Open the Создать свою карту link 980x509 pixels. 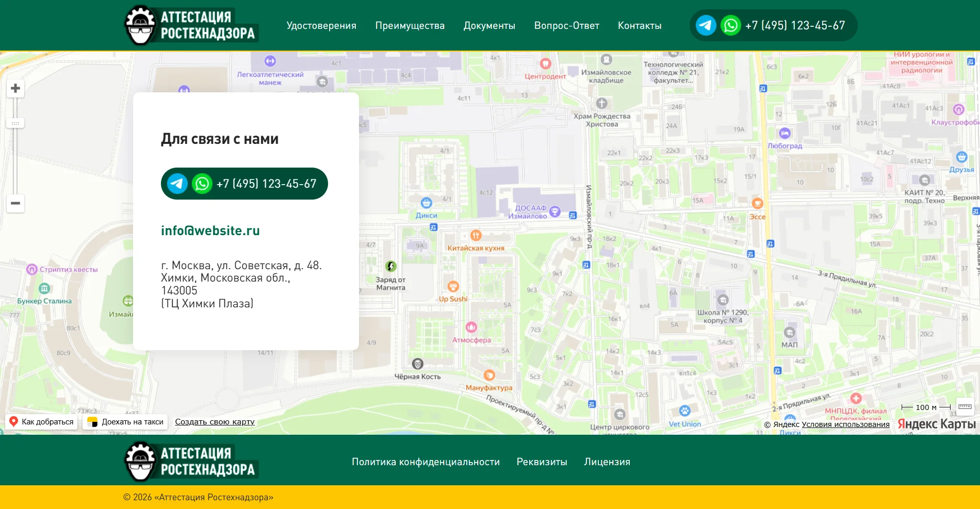point(215,422)
